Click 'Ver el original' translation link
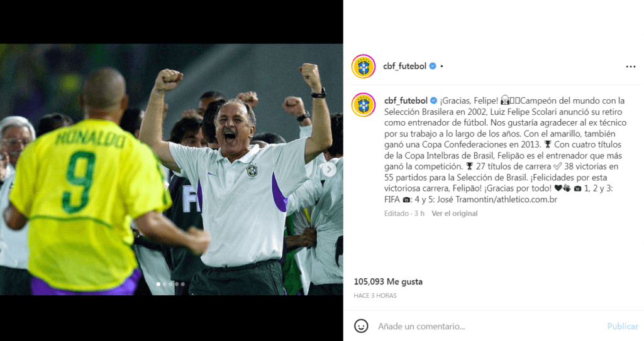This screenshot has height=341, width=644. (x=454, y=214)
